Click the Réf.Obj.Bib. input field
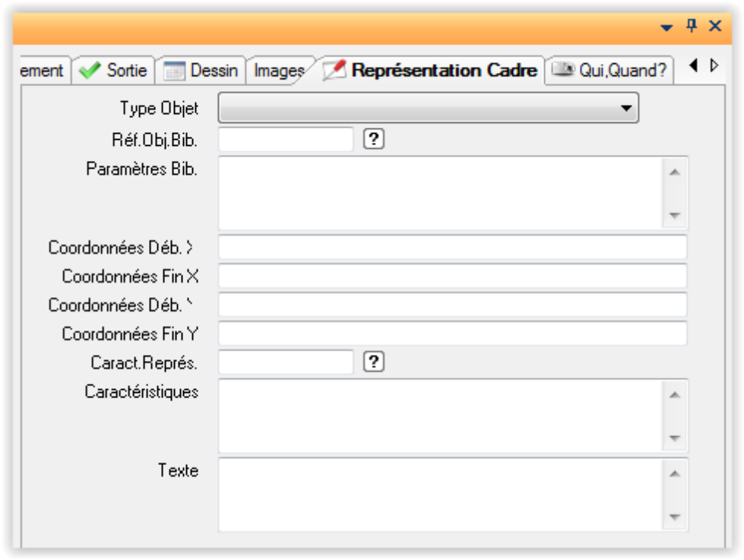This screenshot has width=744, height=560. click(x=286, y=139)
